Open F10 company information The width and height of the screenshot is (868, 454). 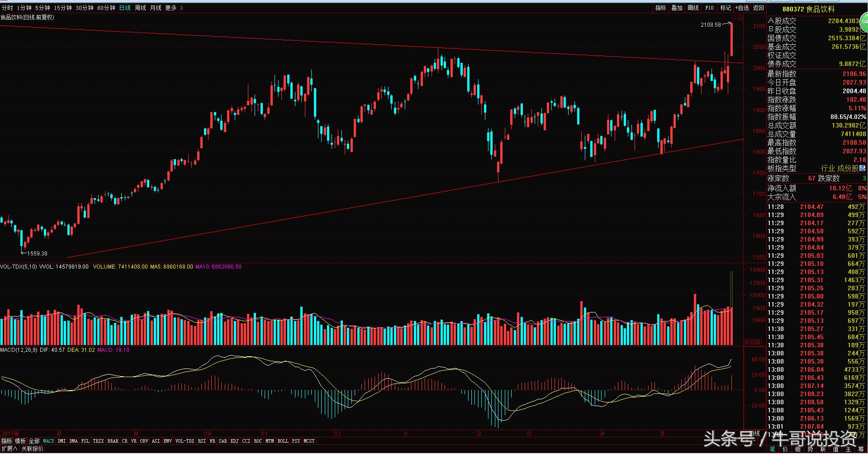coord(709,8)
